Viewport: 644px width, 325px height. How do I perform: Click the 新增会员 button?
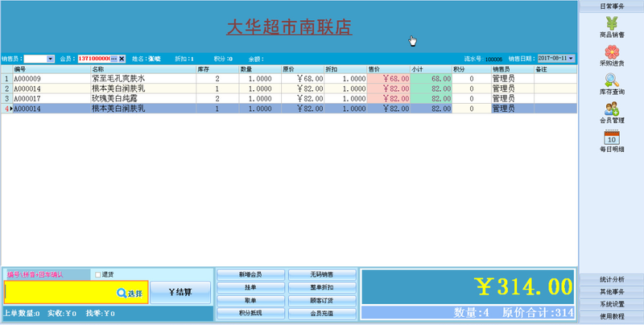[250, 274]
